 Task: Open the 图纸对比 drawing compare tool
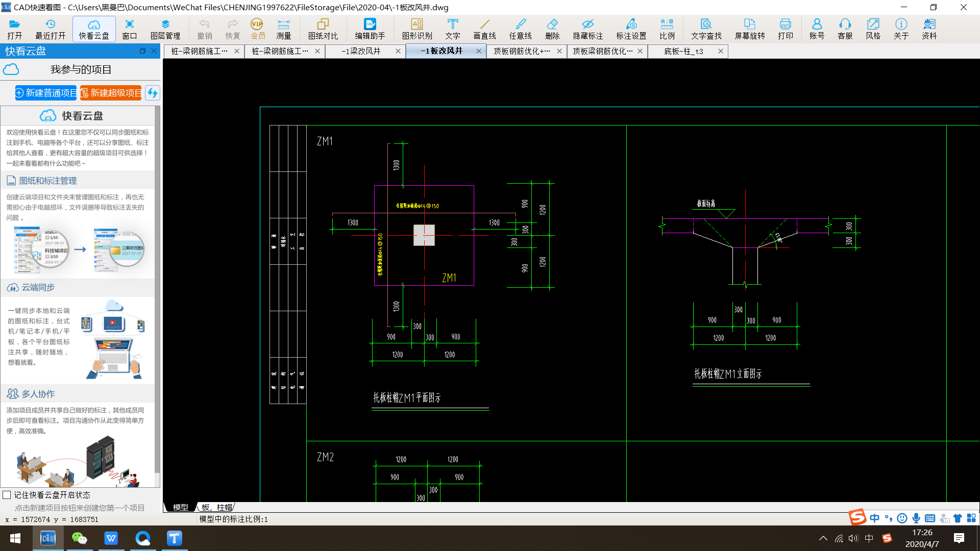(323, 29)
